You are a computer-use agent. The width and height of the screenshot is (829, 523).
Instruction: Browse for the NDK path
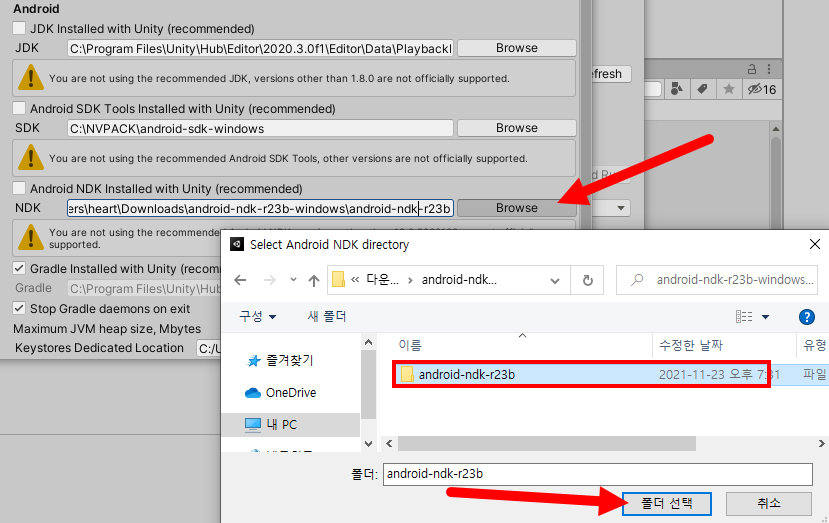(x=517, y=208)
